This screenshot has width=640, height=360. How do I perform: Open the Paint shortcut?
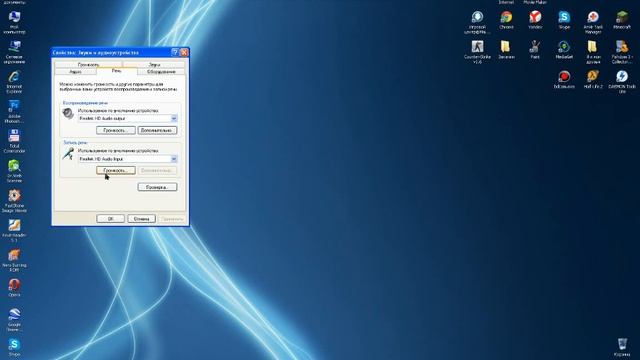(x=535, y=49)
